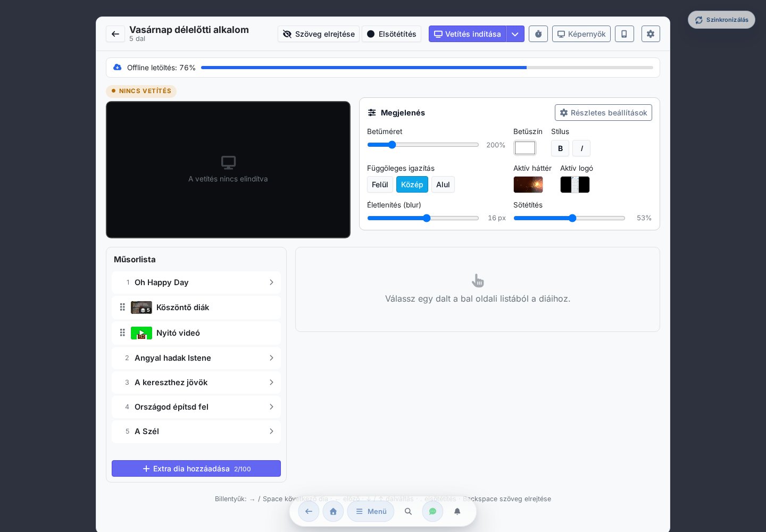Viewport: 766px width, 532px height.
Task: Toggle bold text style
Action: (560, 148)
